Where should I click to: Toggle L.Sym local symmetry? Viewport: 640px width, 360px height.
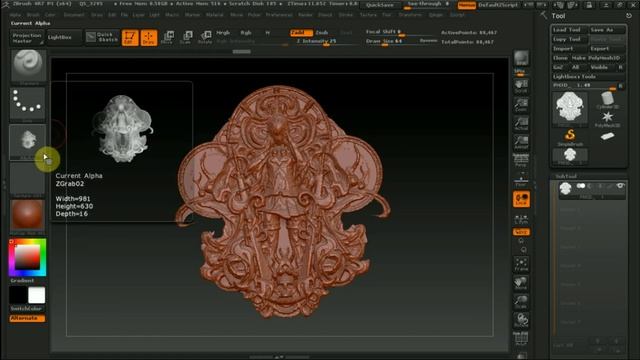click(x=521, y=218)
